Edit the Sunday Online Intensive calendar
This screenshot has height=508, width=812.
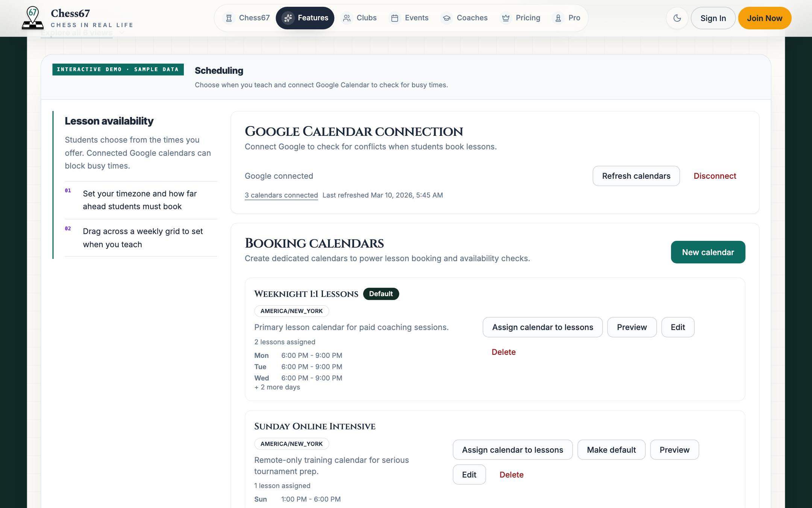click(469, 475)
